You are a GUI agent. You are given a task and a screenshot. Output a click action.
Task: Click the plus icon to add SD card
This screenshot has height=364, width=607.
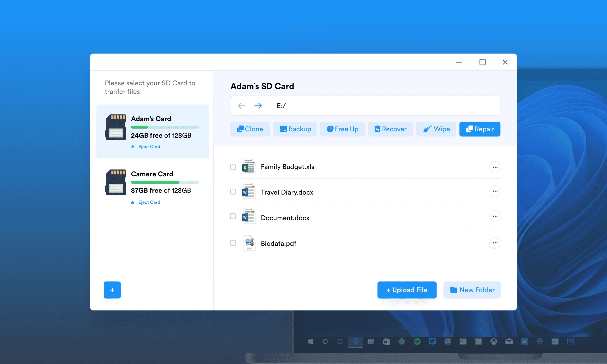pyautogui.click(x=112, y=290)
